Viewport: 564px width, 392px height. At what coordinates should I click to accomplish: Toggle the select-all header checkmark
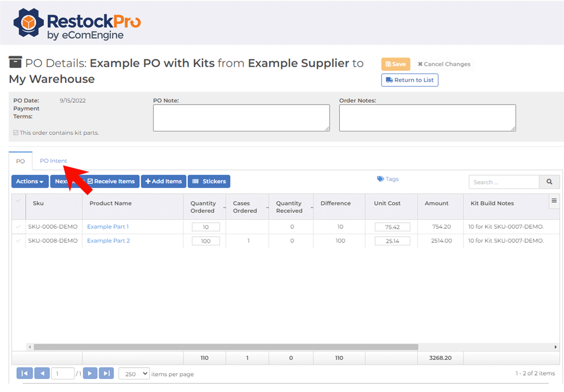tap(18, 201)
